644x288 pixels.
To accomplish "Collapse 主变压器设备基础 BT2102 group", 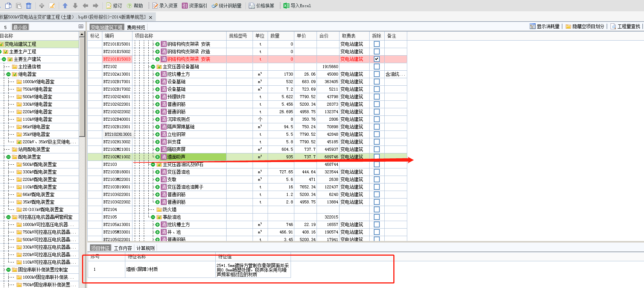I will (153, 67).
